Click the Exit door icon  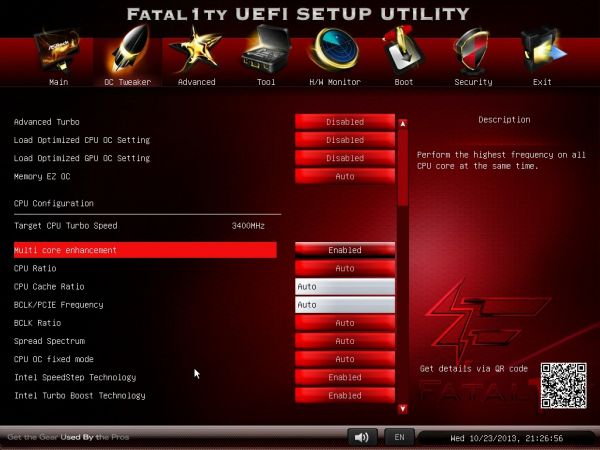pos(543,51)
